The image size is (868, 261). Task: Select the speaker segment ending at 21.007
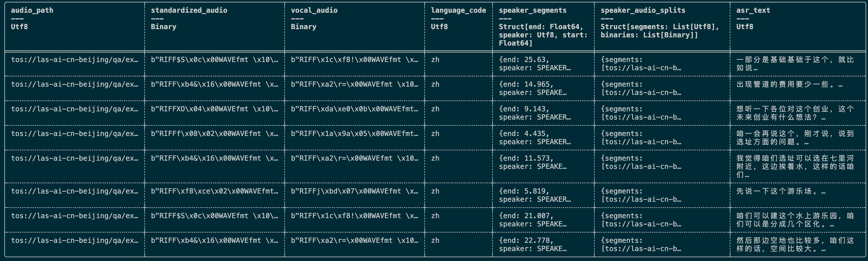(x=533, y=220)
